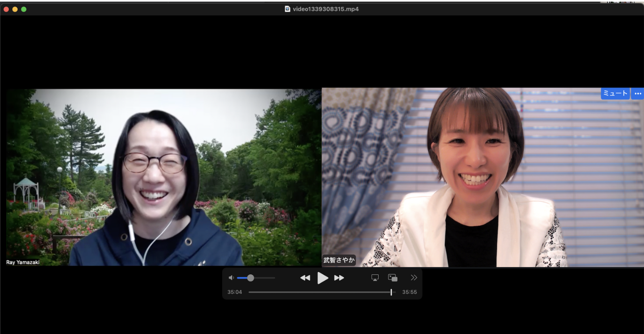Enable picture-in-picture mode
The image size is (644, 334).
tap(393, 278)
